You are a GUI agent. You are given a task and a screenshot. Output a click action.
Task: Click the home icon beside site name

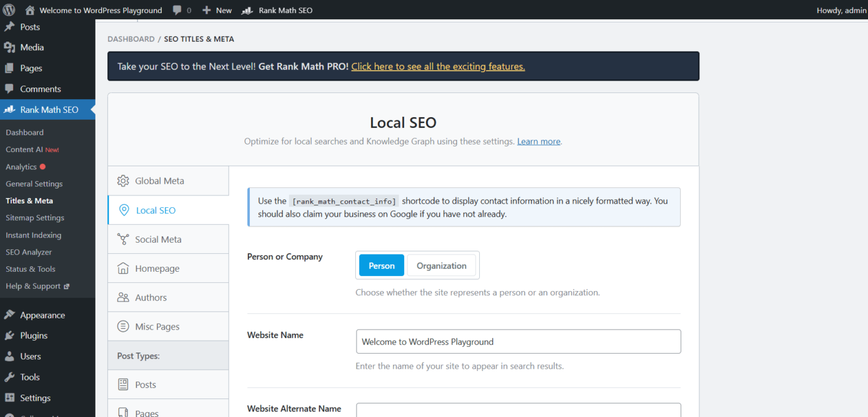point(30,10)
